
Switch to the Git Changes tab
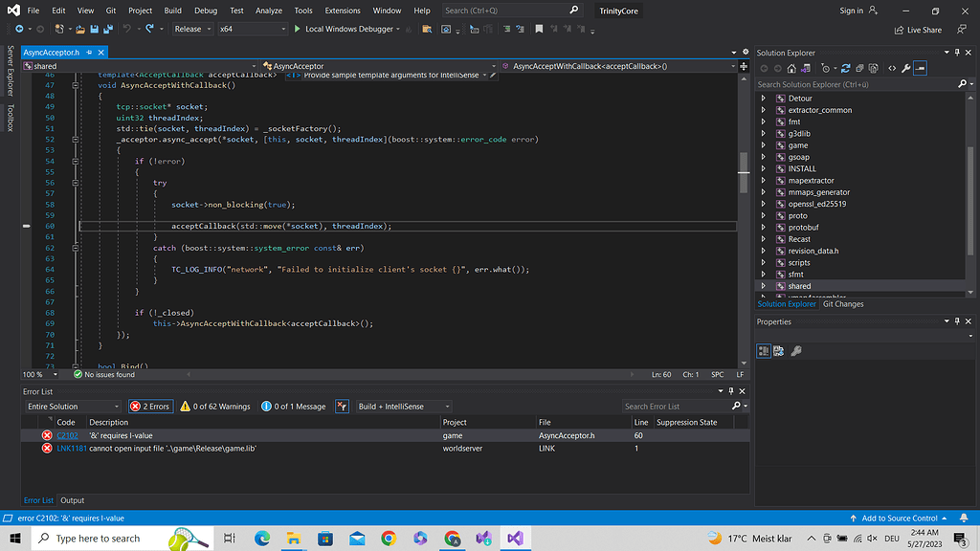coord(843,304)
